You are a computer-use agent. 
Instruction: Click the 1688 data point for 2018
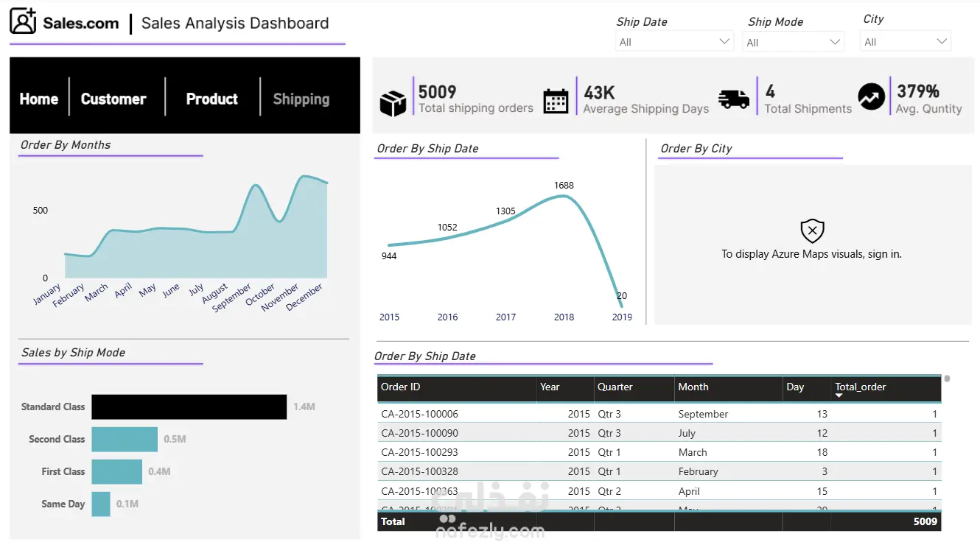click(x=564, y=196)
